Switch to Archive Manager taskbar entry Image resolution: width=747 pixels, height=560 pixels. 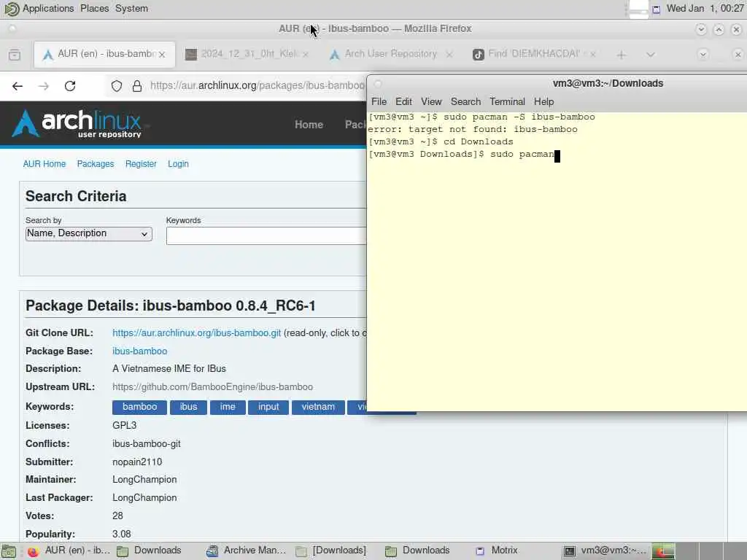tap(247, 551)
